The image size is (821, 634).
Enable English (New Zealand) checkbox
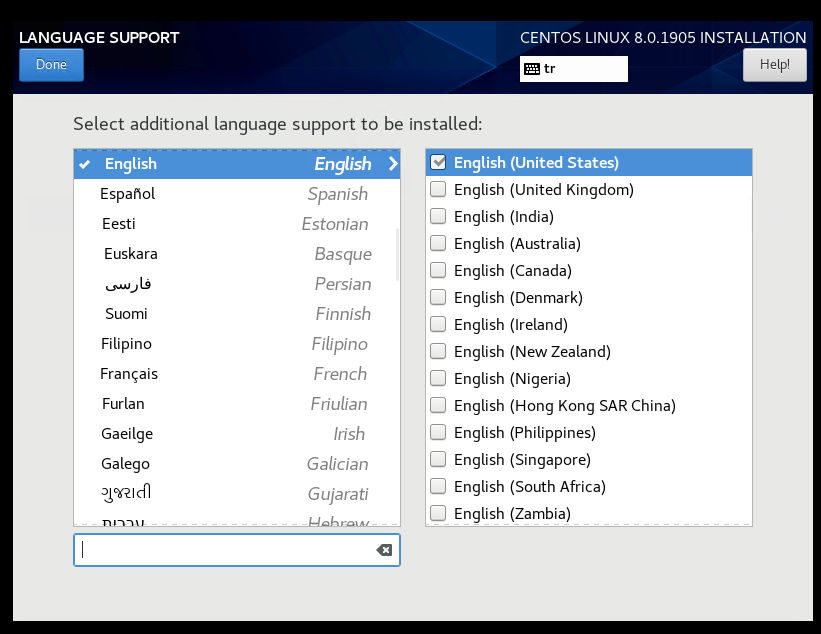[x=438, y=351]
